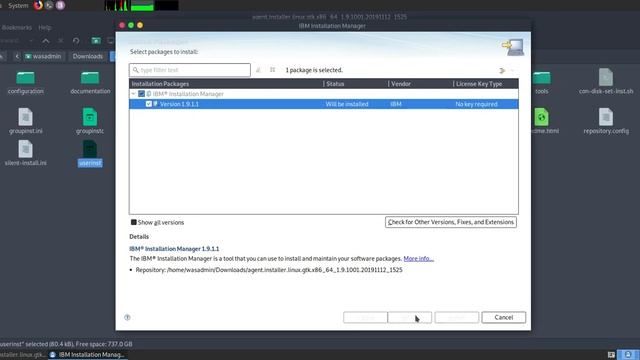Click the IBM Installation Manager package icon

tap(149, 94)
